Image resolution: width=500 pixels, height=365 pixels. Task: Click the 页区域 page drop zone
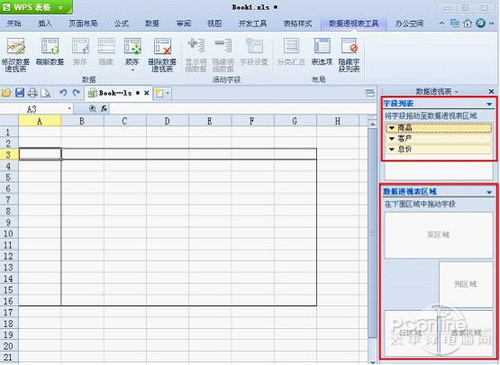pyautogui.click(x=439, y=235)
